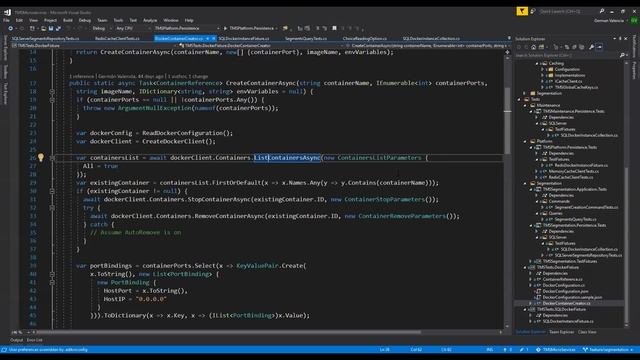This screenshot has height=360, width=640.
Task: Switch to SegmentsQueryTests.cs tab
Action: (306, 38)
